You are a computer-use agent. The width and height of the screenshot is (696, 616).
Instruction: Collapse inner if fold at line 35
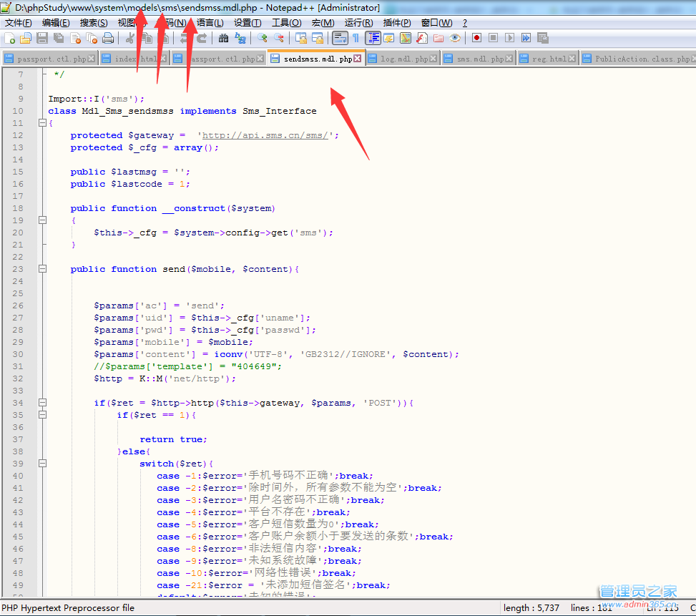point(43,415)
